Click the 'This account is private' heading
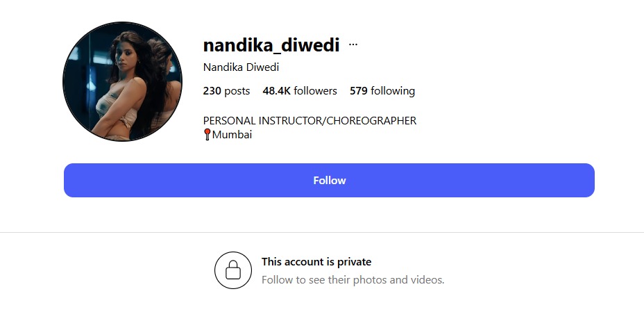 coord(316,262)
